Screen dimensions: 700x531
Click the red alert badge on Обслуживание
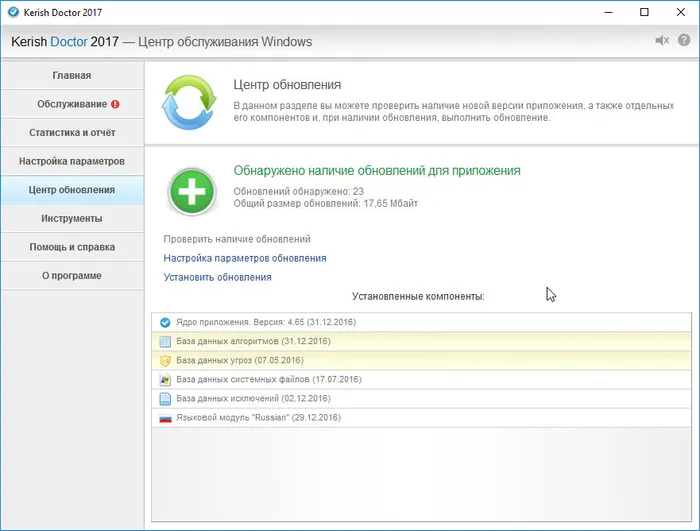click(115, 104)
